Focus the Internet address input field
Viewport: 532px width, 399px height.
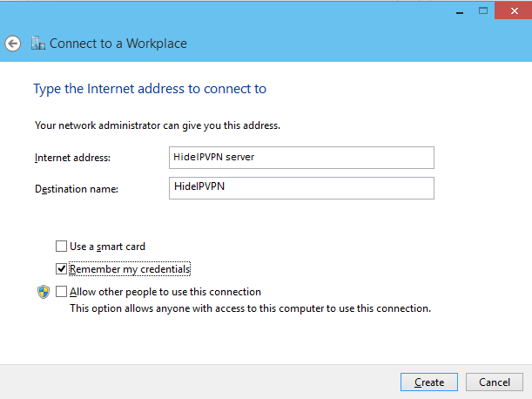click(301, 158)
